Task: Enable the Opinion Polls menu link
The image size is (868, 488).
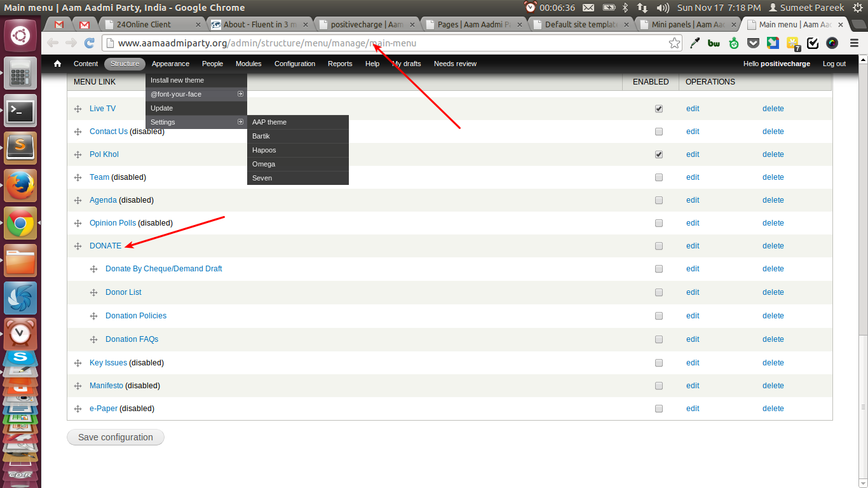Action: [x=659, y=223]
